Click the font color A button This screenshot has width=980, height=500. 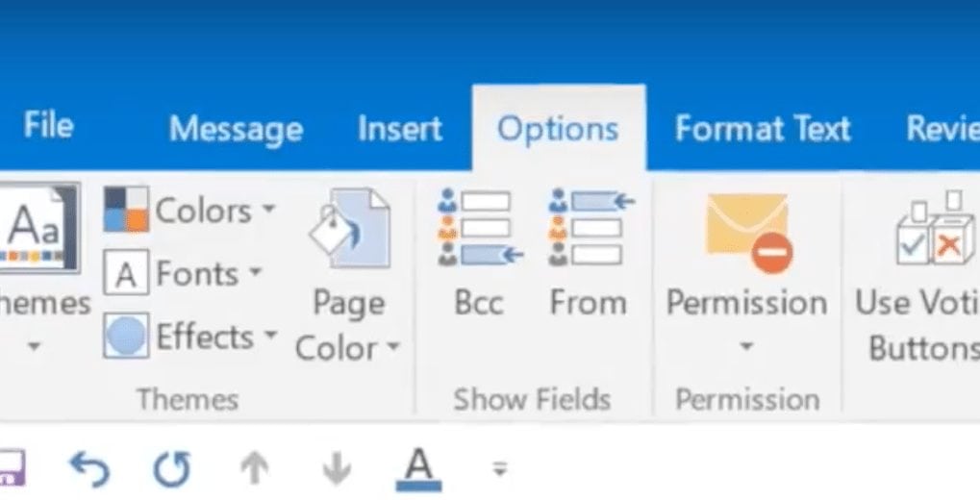click(418, 470)
